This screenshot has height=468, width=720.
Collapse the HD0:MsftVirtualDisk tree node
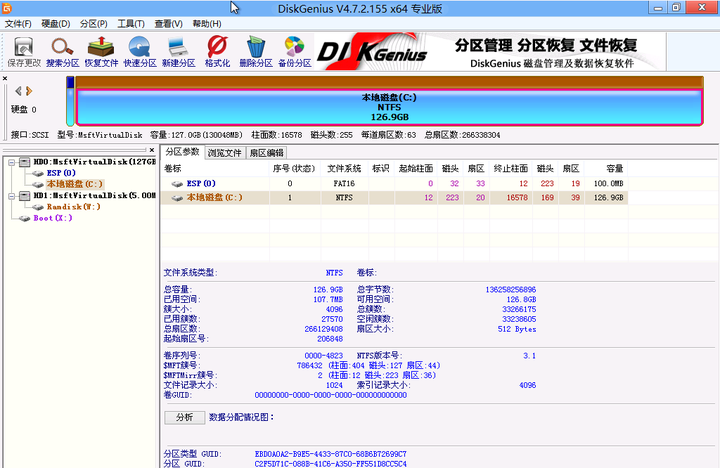click(x=11, y=162)
